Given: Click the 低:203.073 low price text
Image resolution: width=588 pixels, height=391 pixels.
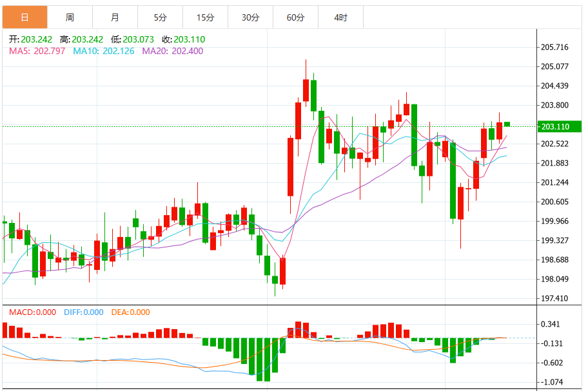Looking at the screenshot, I should [132, 39].
